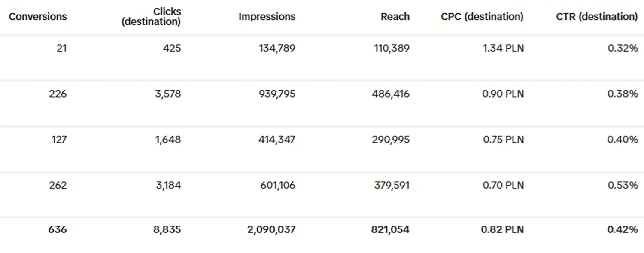The width and height of the screenshot is (644, 253).
Task: Click the 939,795 impressions cell
Action: 277,94
